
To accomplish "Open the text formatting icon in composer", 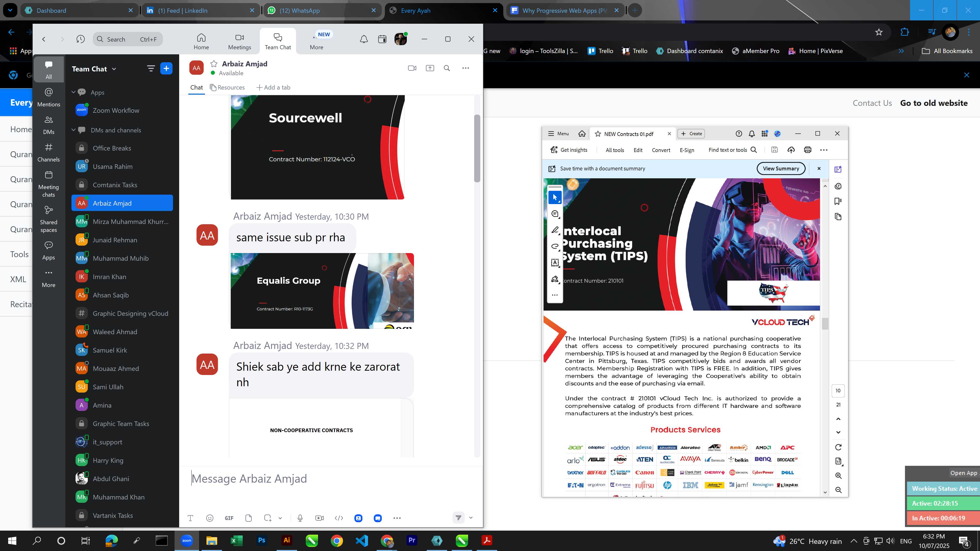I will (x=190, y=518).
